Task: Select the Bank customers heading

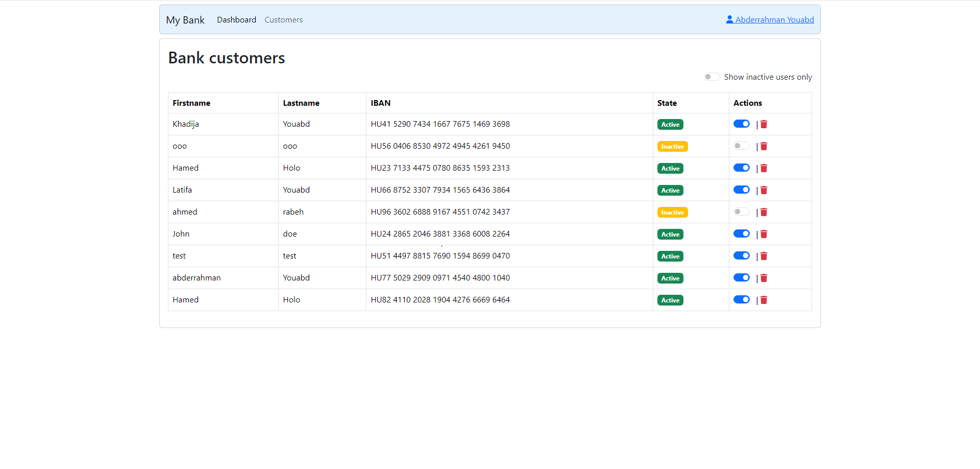Action: click(227, 58)
